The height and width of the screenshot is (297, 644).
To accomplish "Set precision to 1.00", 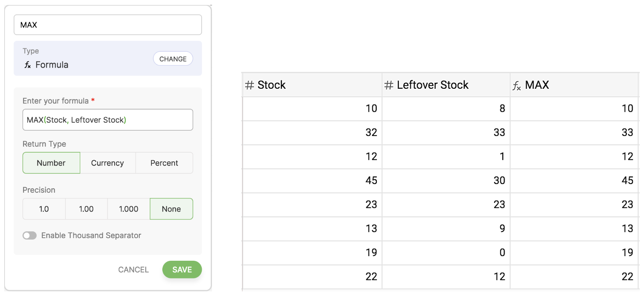I will coord(86,209).
